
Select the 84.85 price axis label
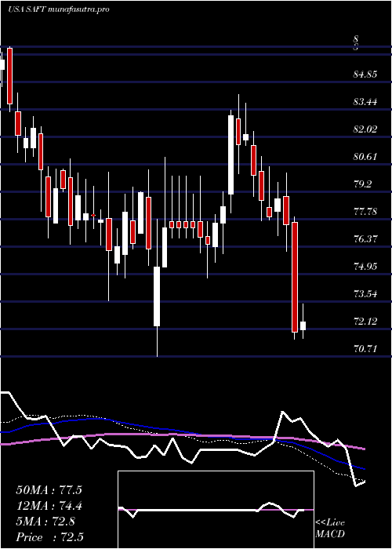coord(365,75)
